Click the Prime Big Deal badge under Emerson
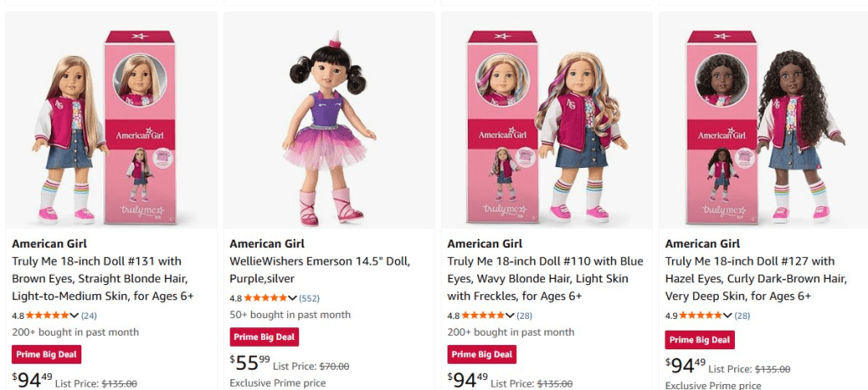The width and height of the screenshot is (868, 390). coord(264,337)
